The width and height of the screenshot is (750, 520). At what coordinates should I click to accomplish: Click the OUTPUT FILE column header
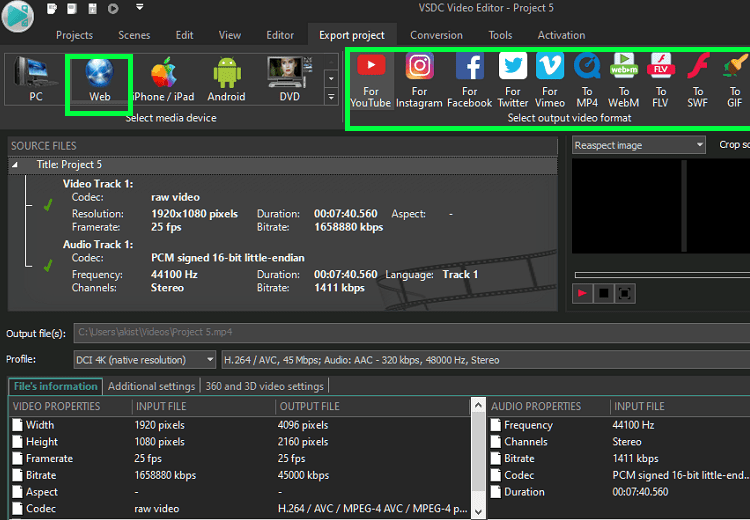[373, 406]
